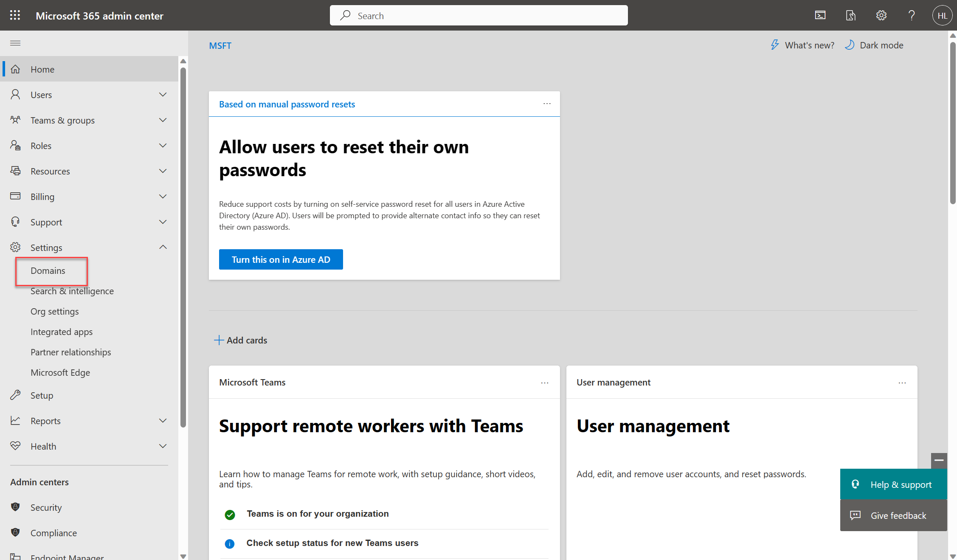Expand the Reports section chevron
This screenshot has width=957, height=560.
point(163,420)
